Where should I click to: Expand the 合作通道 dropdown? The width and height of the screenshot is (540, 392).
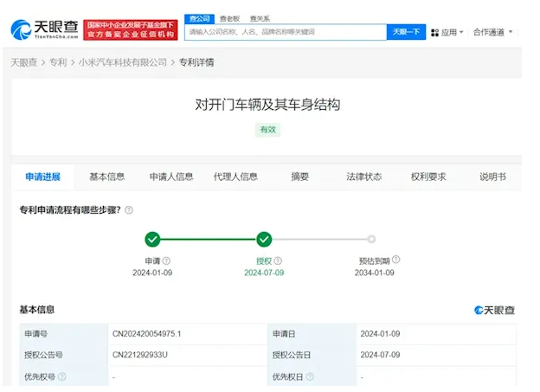[492, 32]
